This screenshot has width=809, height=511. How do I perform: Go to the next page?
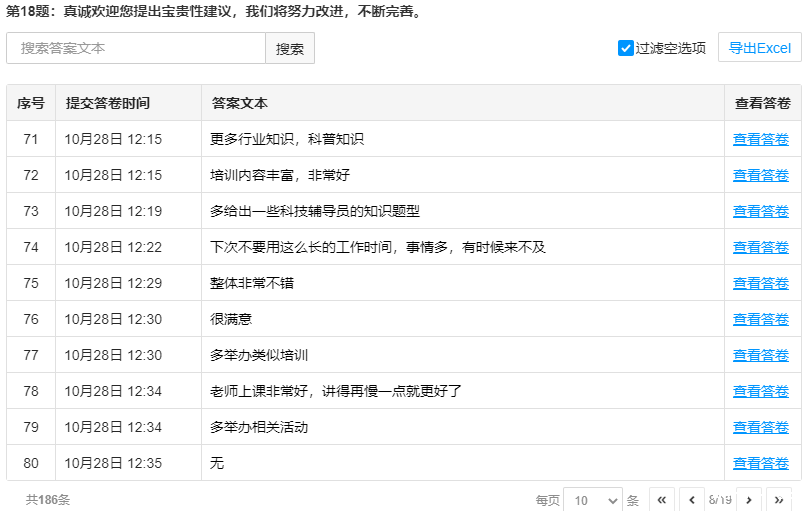coord(749,500)
